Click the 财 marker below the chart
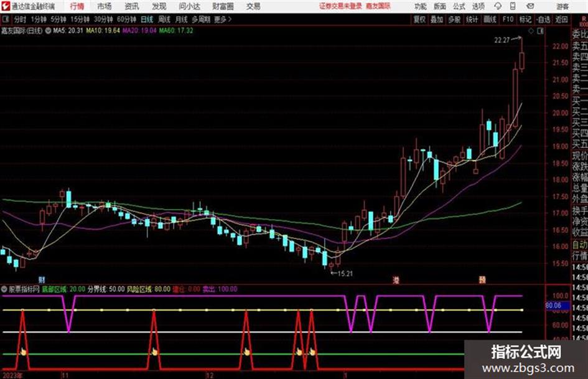 (x=42, y=280)
